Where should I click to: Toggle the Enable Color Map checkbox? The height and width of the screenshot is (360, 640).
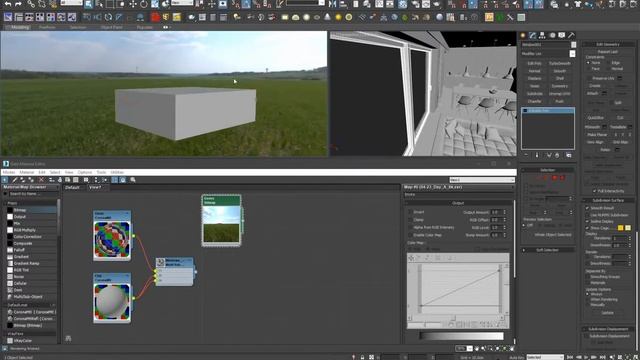click(410, 235)
